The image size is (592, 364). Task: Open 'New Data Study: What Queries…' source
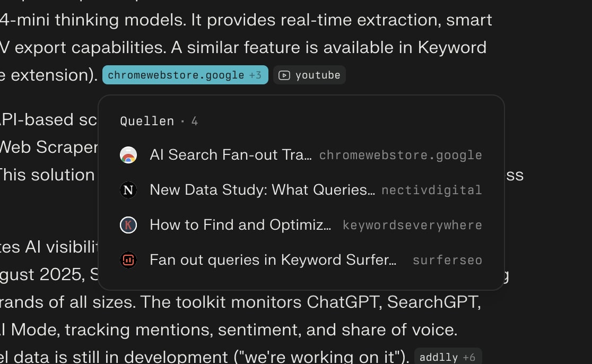coord(262,190)
